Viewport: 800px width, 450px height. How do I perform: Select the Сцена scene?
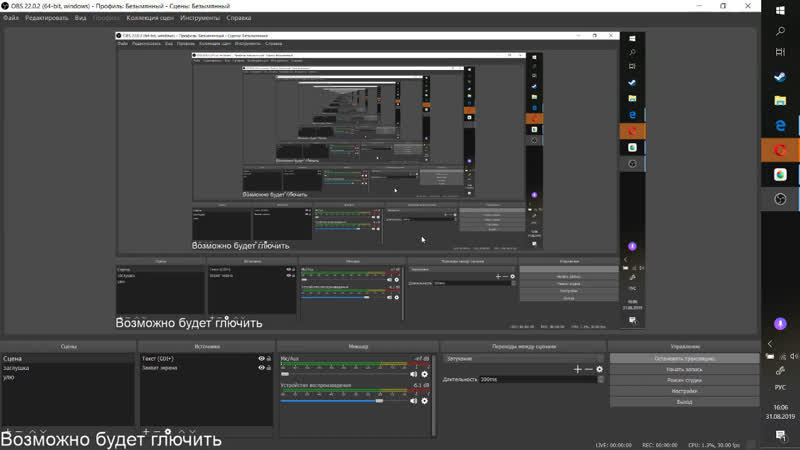tap(68, 359)
